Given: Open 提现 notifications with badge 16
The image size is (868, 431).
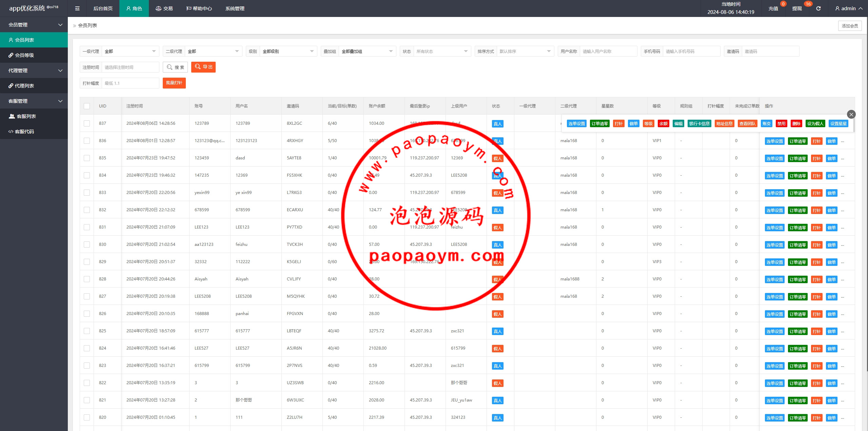Looking at the screenshot, I should [x=797, y=8].
